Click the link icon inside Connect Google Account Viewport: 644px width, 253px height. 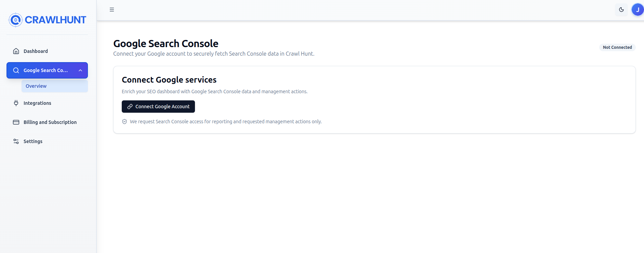pyautogui.click(x=130, y=106)
